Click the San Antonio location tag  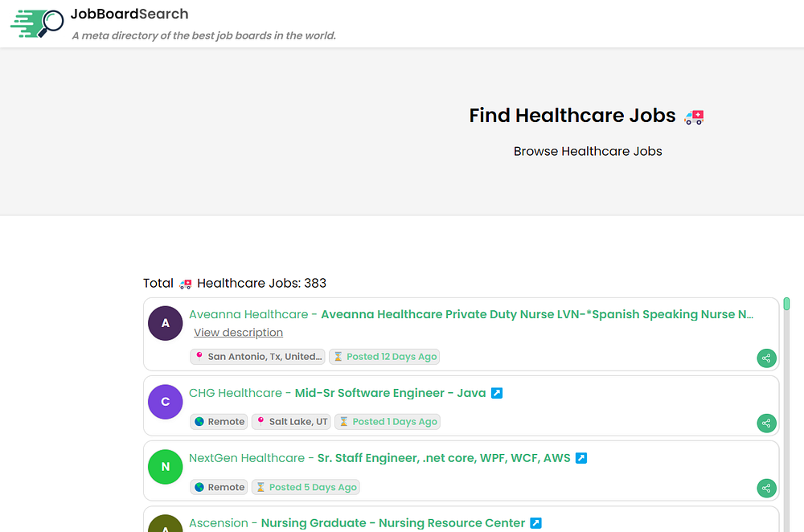point(258,357)
